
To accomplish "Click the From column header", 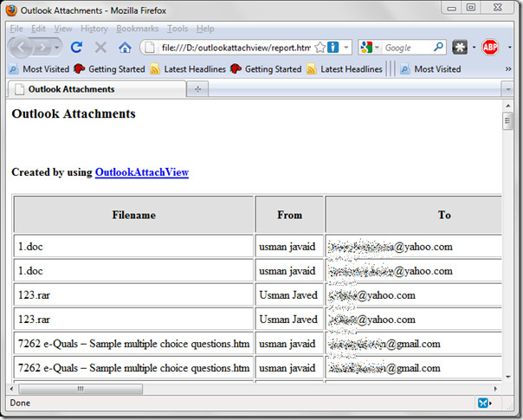I will pyautogui.click(x=289, y=215).
